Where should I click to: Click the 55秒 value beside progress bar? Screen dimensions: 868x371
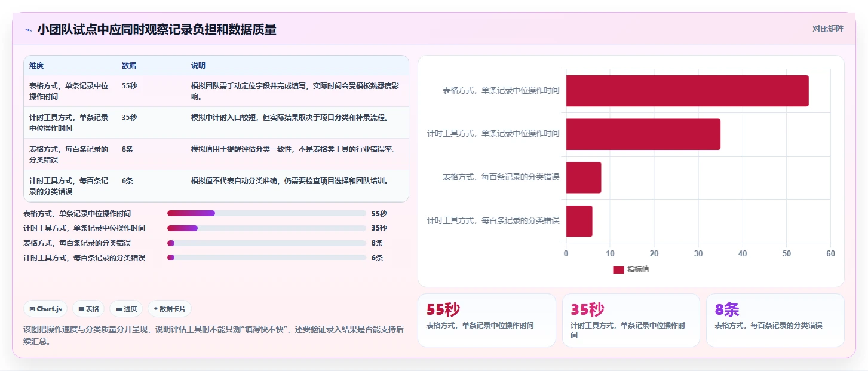379,213
